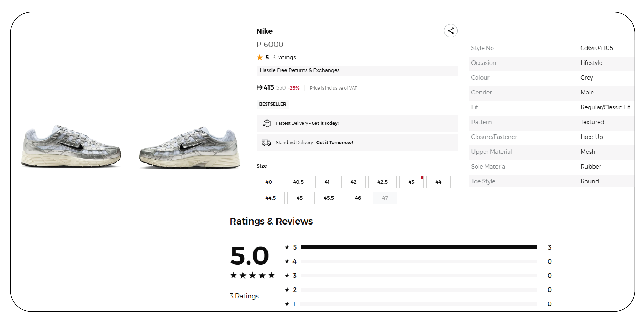644x320 pixels.
Task: Click the Fastest Delivery box icon
Action: pos(266,123)
